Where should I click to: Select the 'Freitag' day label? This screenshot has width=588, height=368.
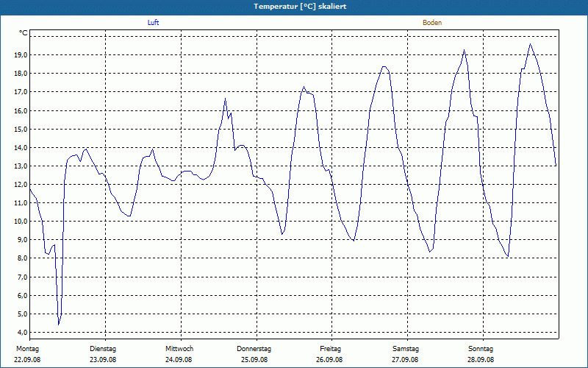[330, 349]
